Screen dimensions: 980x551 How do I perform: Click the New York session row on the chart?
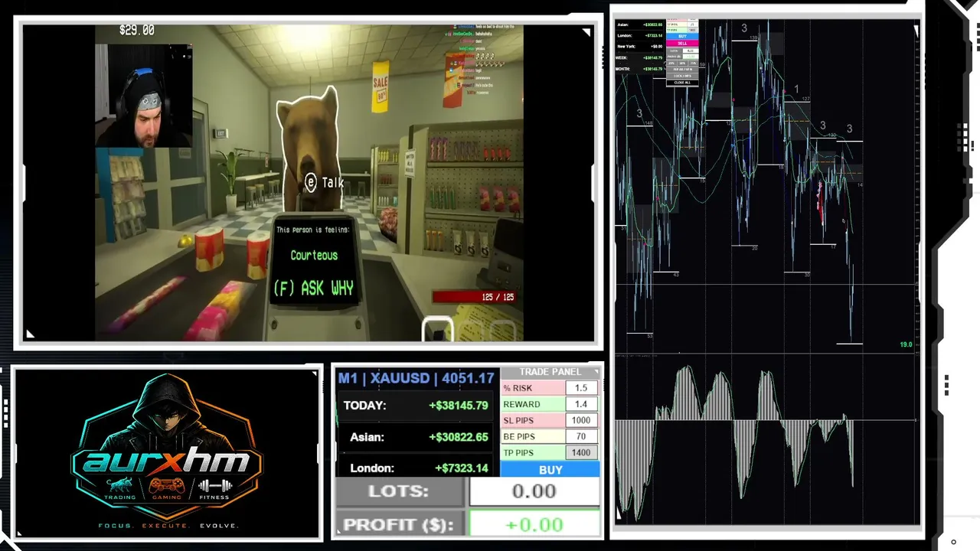pos(640,47)
